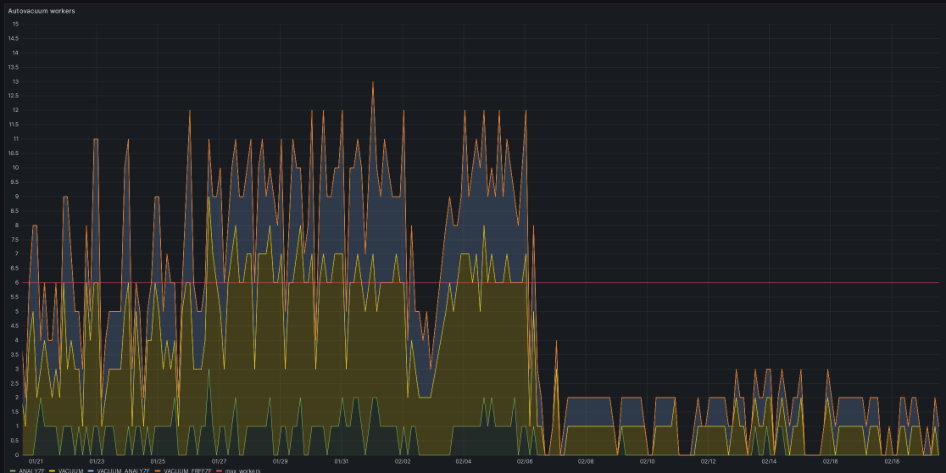Toggle the VACUUM_ANALYZE legend entry
The image size is (946, 473).
click(x=121, y=470)
